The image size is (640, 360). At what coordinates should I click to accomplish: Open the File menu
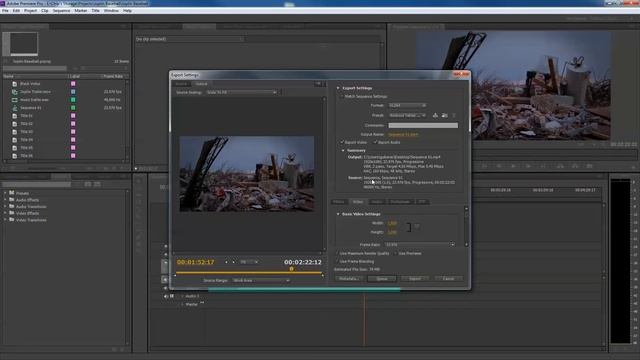pos(5,11)
